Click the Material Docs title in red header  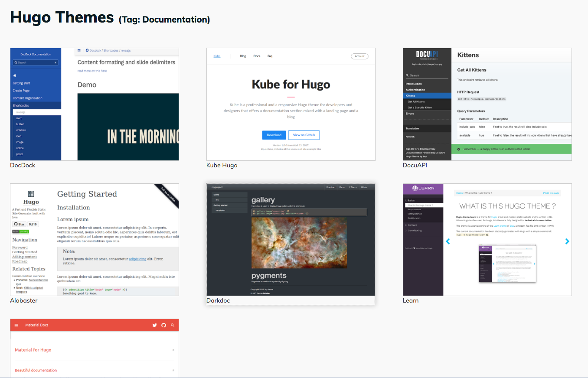pos(37,325)
